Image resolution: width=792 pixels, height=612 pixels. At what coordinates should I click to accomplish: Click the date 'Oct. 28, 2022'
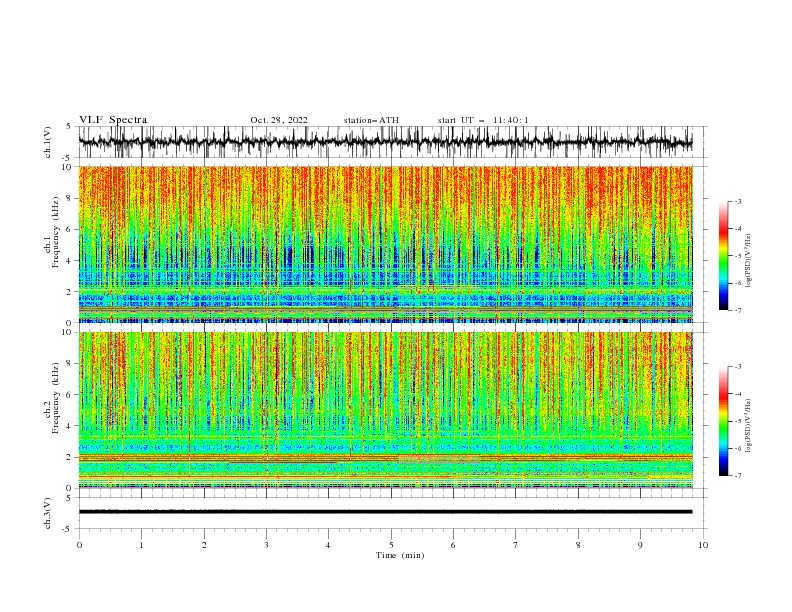pos(279,120)
